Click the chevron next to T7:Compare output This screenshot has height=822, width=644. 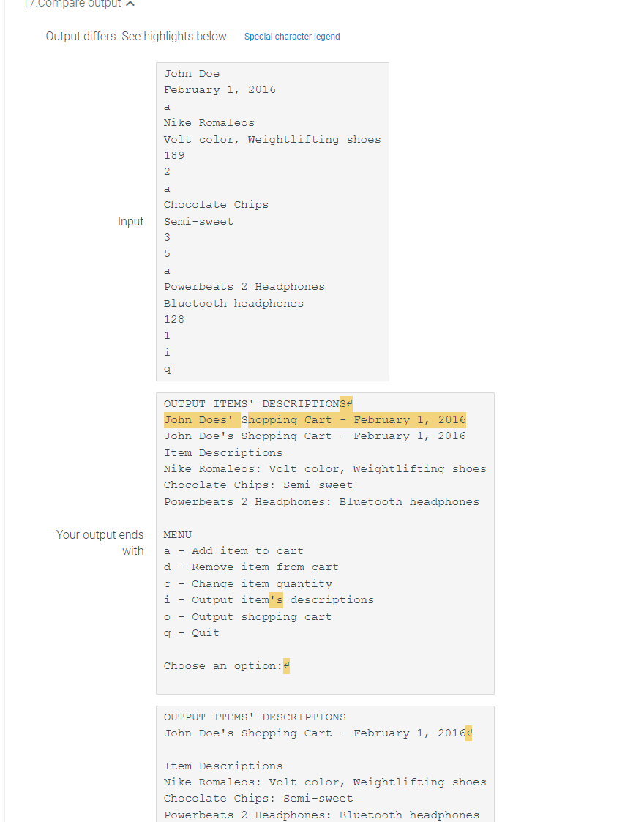click(x=130, y=4)
